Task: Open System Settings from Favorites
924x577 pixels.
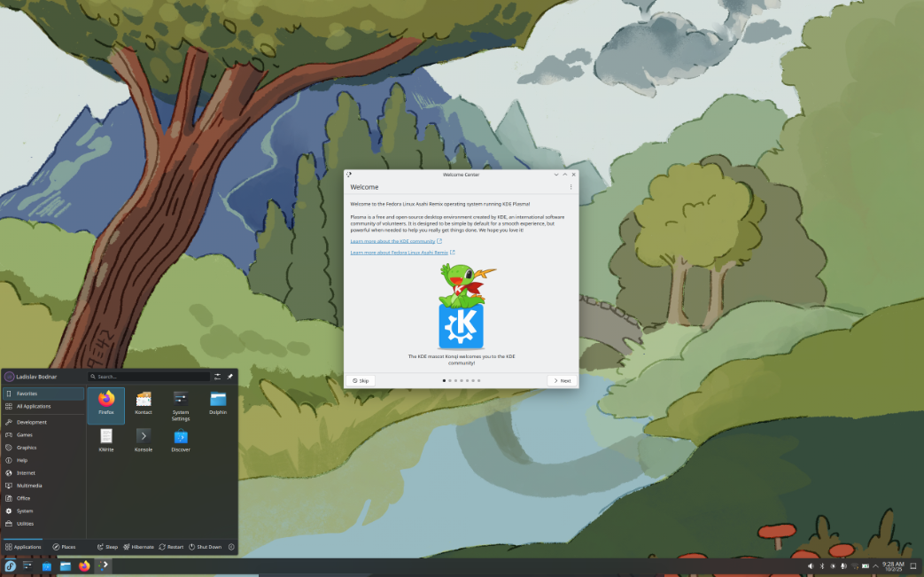Action: pyautogui.click(x=181, y=406)
